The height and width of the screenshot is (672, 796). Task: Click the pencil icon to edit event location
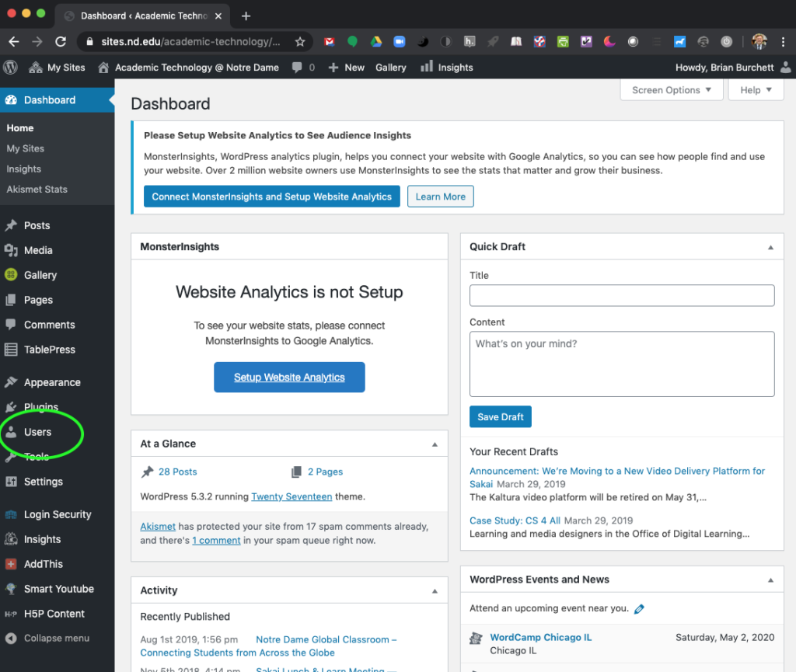(x=639, y=609)
